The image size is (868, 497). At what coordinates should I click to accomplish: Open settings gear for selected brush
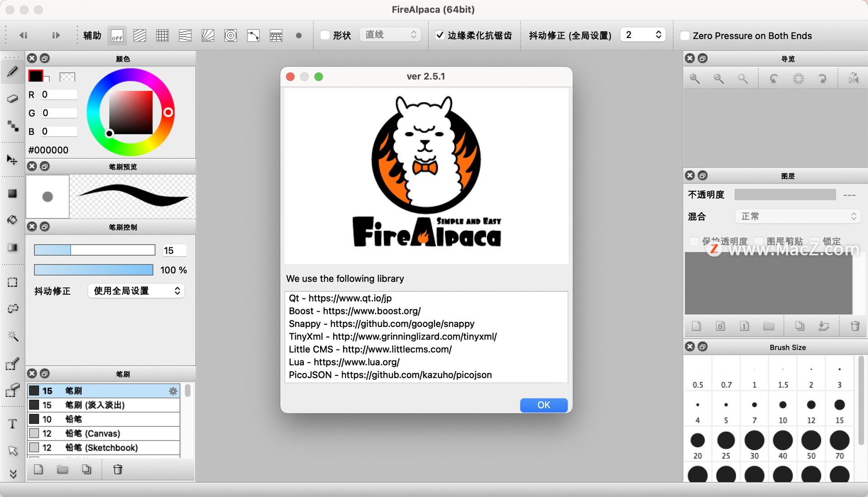coord(173,391)
